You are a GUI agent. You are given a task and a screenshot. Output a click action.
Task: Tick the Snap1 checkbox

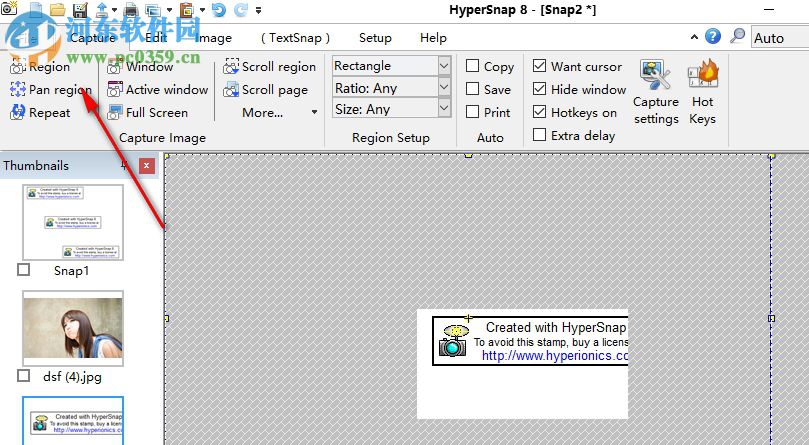(23, 269)
